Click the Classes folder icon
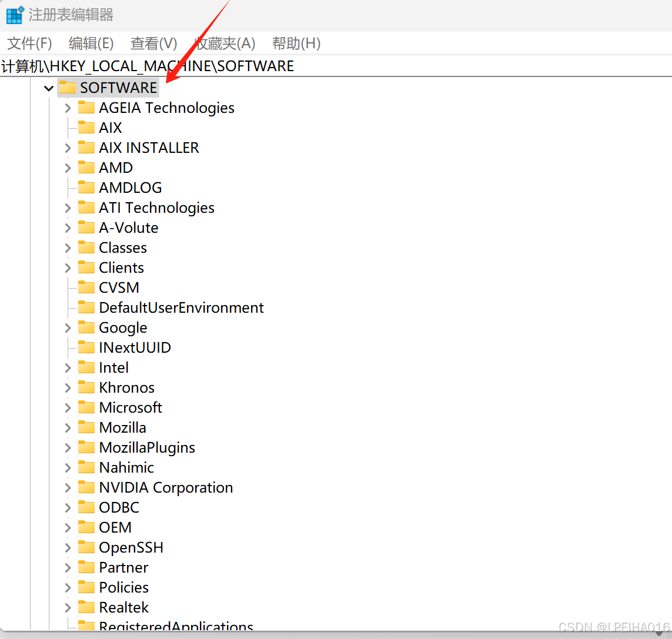Viewport: 672px width, 639px height. click(86, 247)
